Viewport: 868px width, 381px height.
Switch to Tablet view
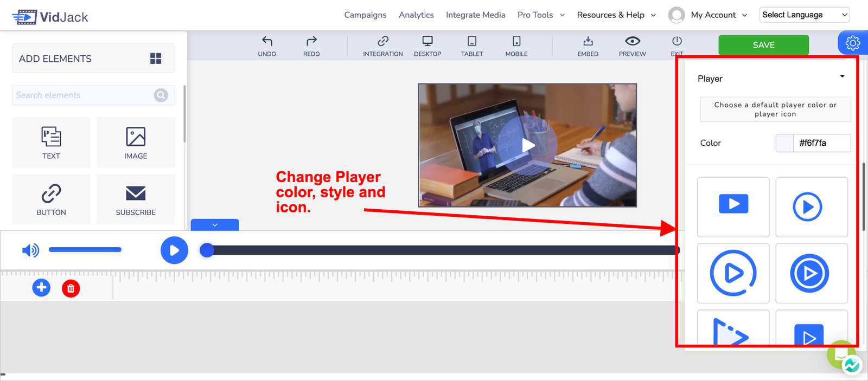[x=472, y=46]
